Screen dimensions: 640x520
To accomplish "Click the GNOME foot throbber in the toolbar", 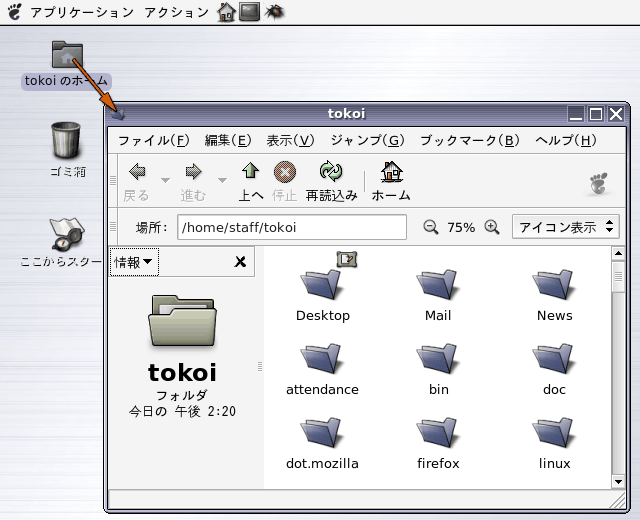I will (x=598, y=184).
